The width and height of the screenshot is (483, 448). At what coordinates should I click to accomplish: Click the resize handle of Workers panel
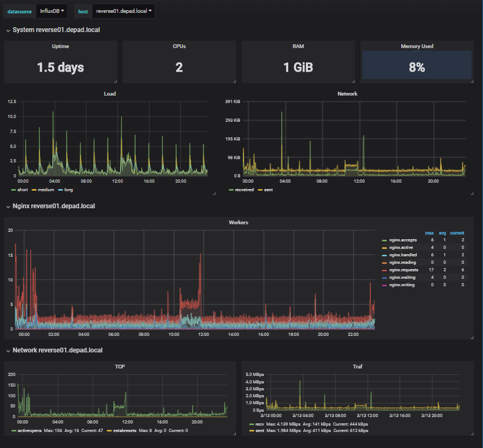coord(471,336)
